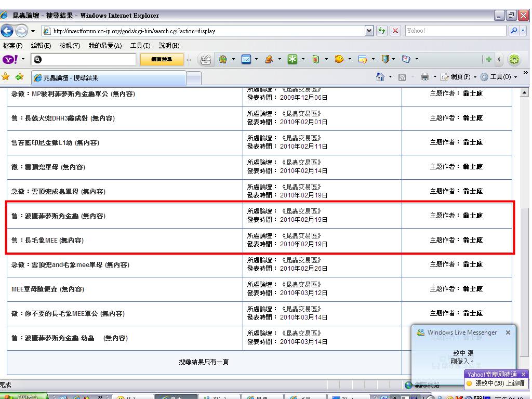532x399 pixels.
Task: Close the Windows Live Messenger notification popup
Action: click(x=508, y=332)
